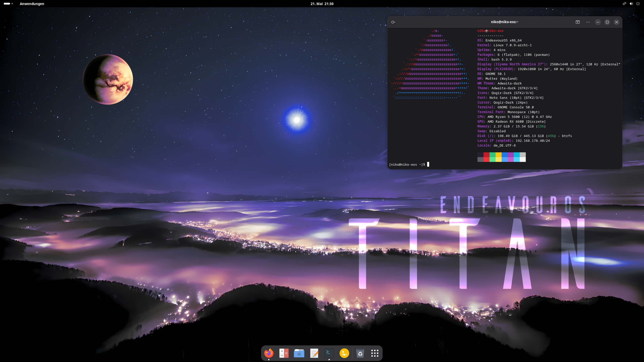Viewport: 644px width, 362px height.
Task: Maximize the Console terminal window
Action: pos(607,22)
